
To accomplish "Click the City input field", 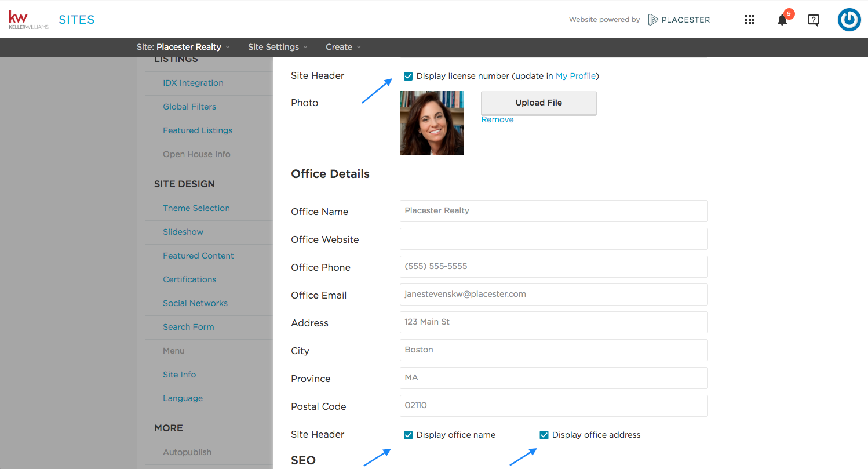I will point(554,350).
